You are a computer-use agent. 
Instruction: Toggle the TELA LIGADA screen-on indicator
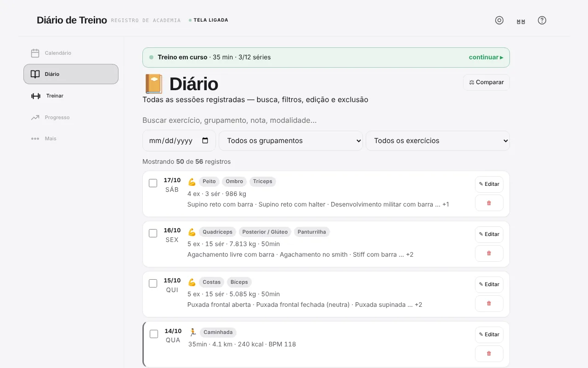click(x=209, y=20)
